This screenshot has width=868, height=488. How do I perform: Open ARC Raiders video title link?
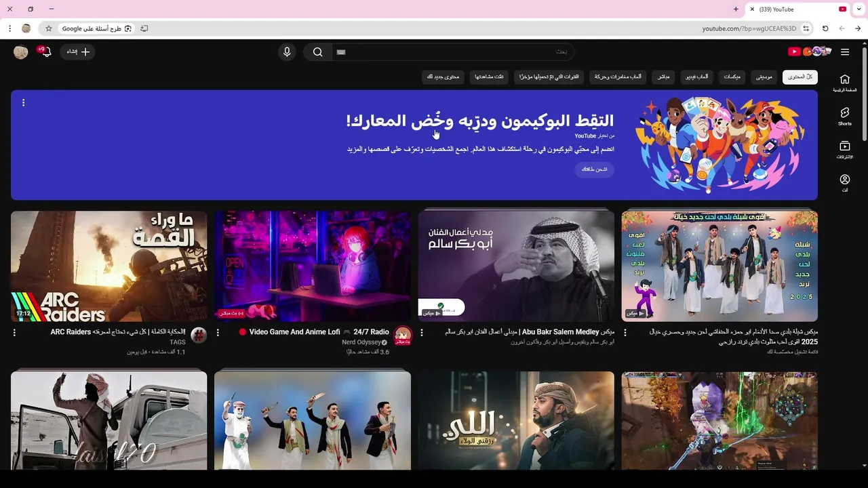click(118, 332)
